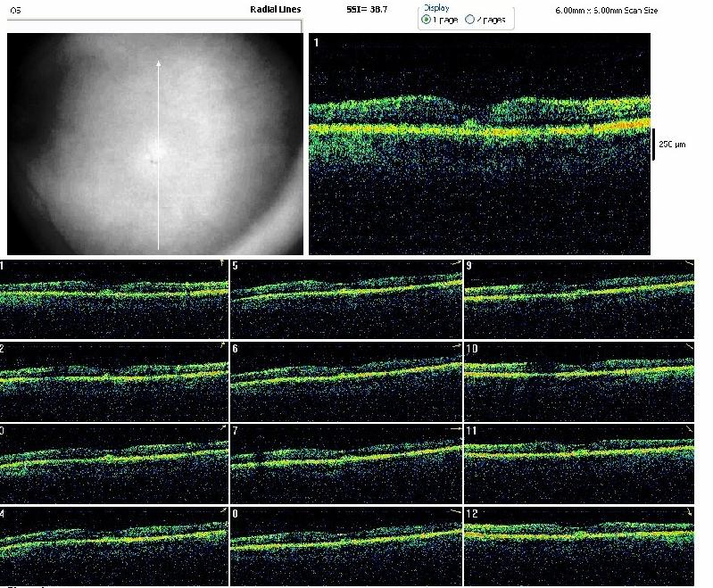Click scan direction arrow icon on thumbnail 1
Image resolution: width=713 pixels, height=588 pixels.
(x=222, y=262)
